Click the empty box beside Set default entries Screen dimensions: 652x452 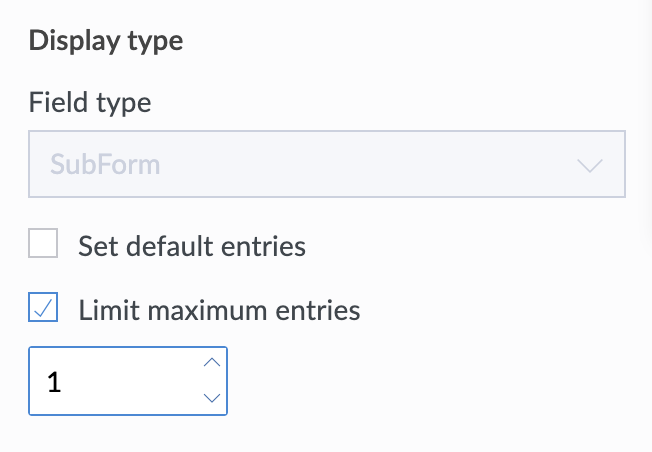point(43,244)
